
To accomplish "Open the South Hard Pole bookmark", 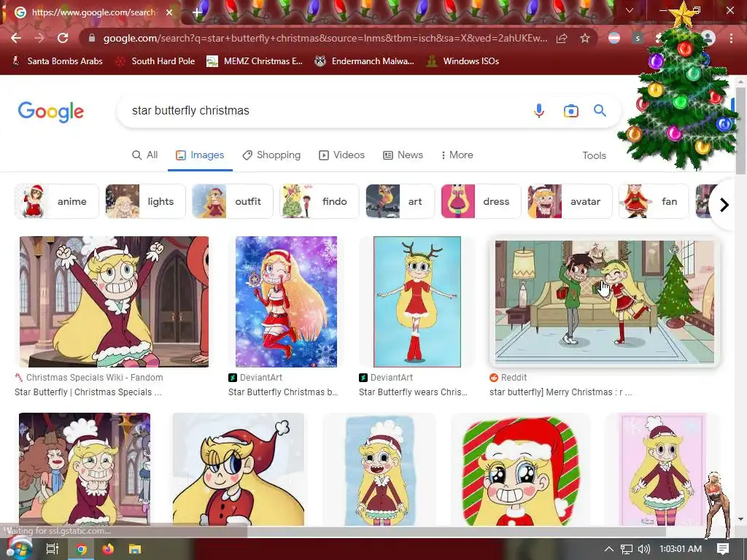I will tap(155, 61).
